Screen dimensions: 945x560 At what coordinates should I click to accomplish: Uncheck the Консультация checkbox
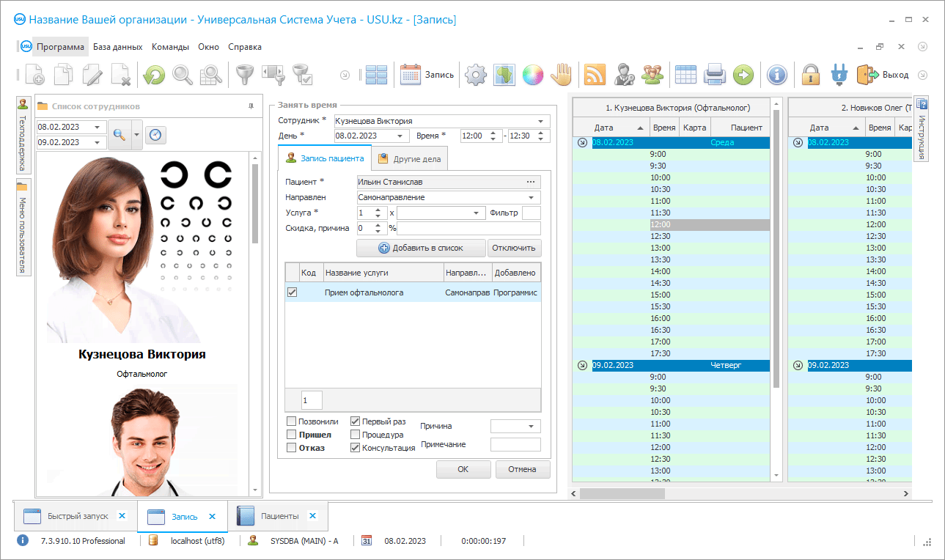click(x=355, y=448)
